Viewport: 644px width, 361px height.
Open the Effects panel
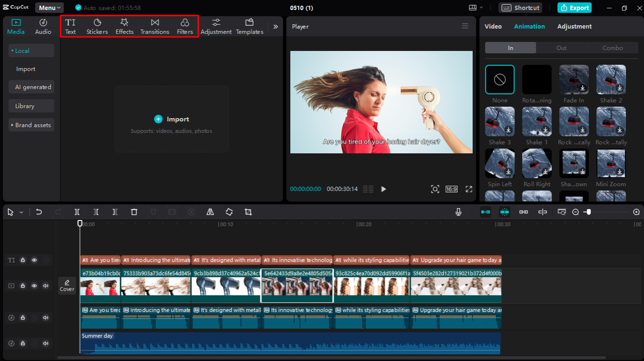(124, 26)
